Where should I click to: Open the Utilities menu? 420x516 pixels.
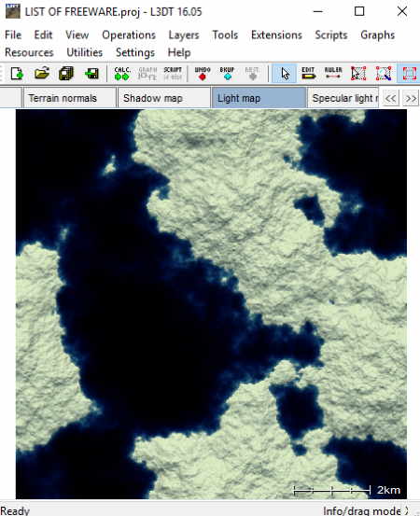(85, 52)
